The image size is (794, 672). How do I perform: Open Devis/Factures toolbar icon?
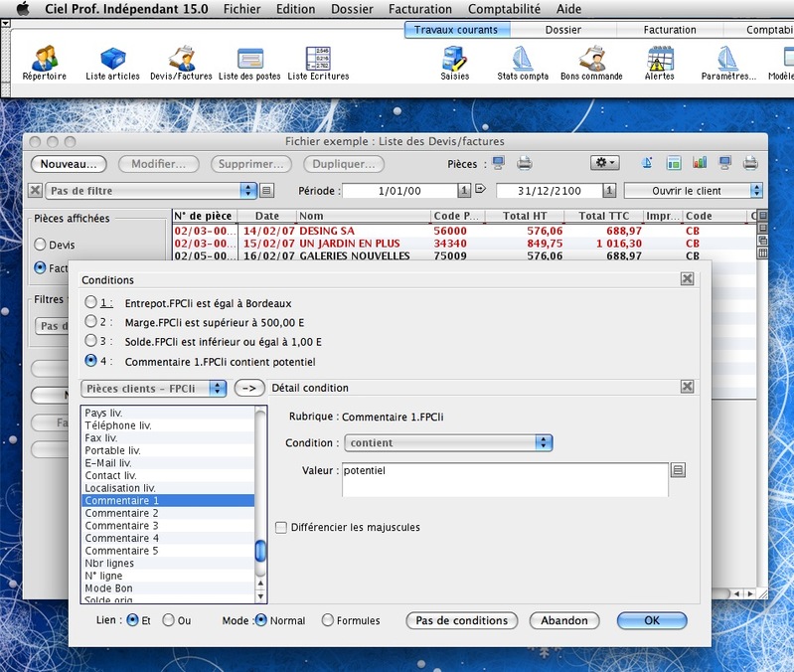click(x=181, y=63)
